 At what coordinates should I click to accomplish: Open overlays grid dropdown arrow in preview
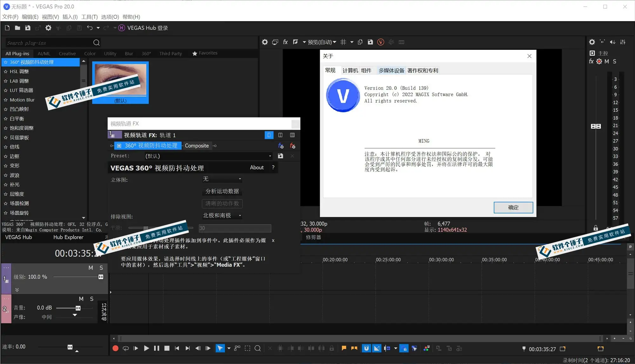[352, 42]
